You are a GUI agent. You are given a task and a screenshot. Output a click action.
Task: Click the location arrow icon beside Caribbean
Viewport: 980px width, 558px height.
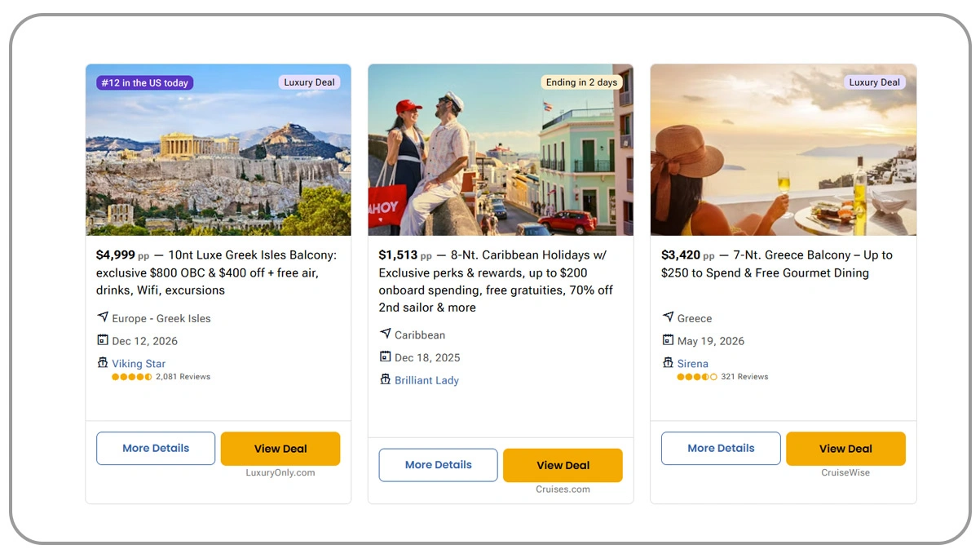click(386, 334)
